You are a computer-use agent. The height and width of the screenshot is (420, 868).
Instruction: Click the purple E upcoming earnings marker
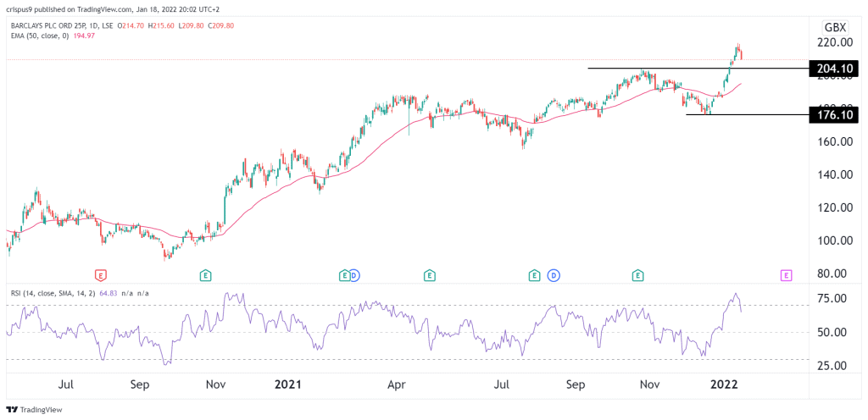pos(786,274)
